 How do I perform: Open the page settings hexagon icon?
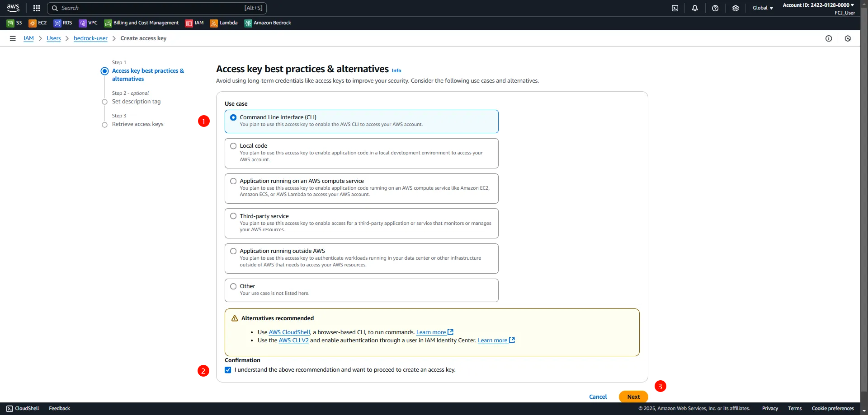pyautogui.click(x=848, y=38)
